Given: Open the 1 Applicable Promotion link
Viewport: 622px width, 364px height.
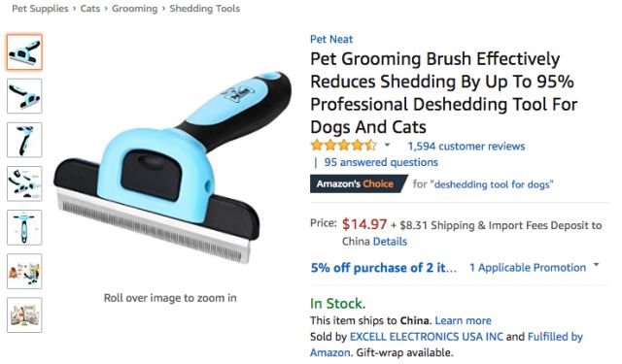Looking at the screenshot, I should tap(528, 268).
